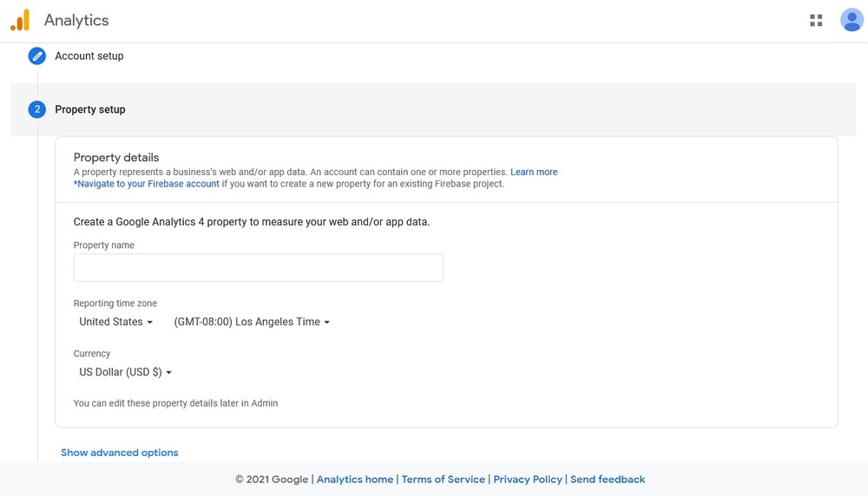Open the Google apps grid icon
The image size is (868, 496).
816,21
